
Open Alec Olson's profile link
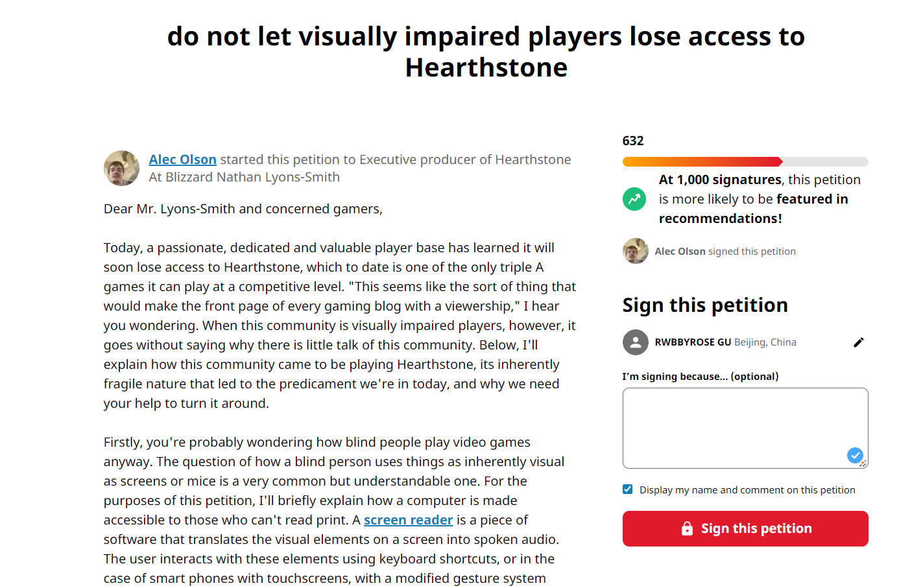point(182,159)
